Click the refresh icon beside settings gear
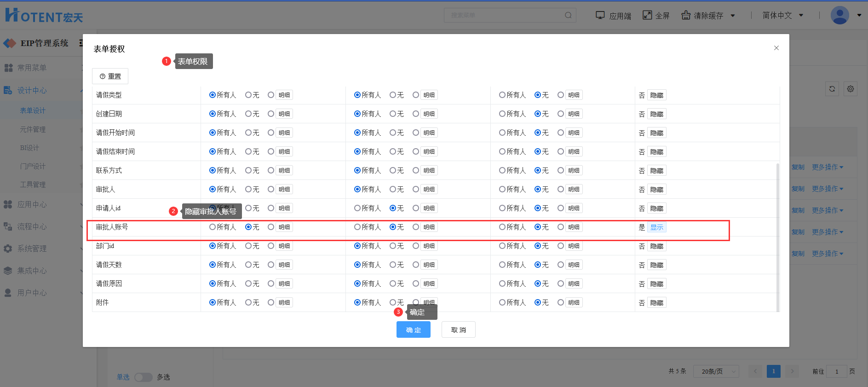The image size is (868, 387). coord(832,89)
